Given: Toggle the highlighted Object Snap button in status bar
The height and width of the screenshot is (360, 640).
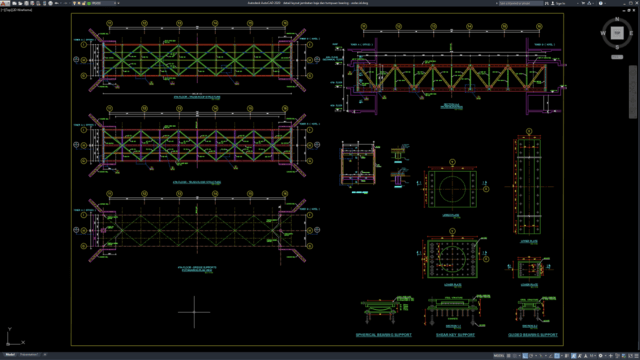Looking at the screenshot, I should coord(557,356).
